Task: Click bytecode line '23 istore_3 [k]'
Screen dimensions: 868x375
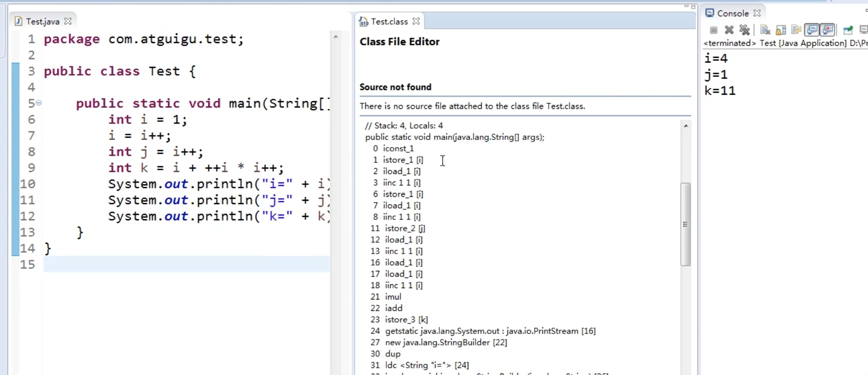Action: [x=399, y=320]
